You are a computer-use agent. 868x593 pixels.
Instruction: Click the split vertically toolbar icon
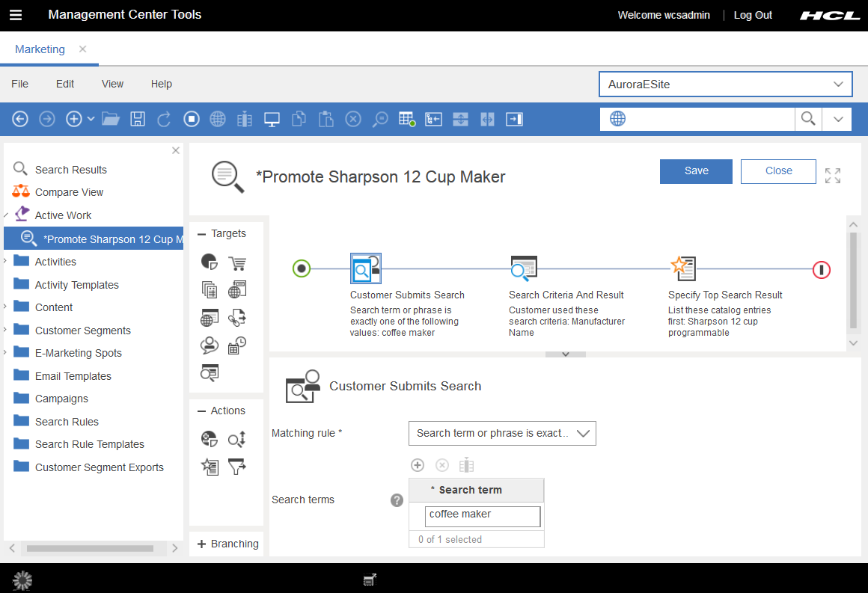click(487, 119)
